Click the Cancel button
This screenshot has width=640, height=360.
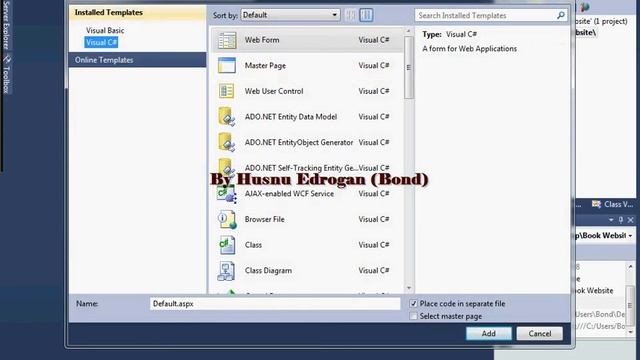[x=540, y=333]
